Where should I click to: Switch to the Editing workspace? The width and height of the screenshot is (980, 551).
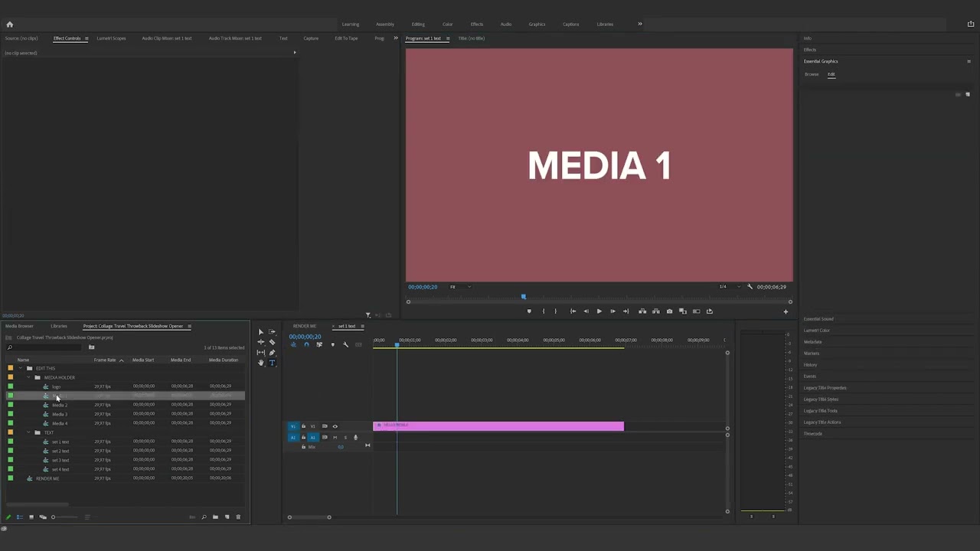click(x=418, y=24)
